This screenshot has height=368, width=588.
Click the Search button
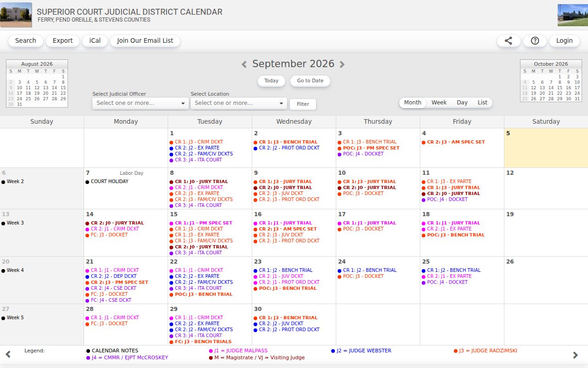(x=26, y=40)
